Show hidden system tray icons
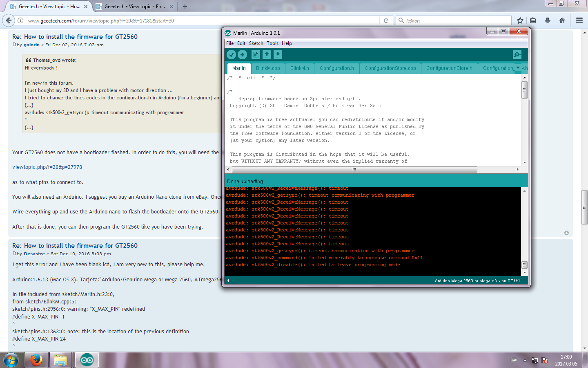 click(x=525, y=360)
